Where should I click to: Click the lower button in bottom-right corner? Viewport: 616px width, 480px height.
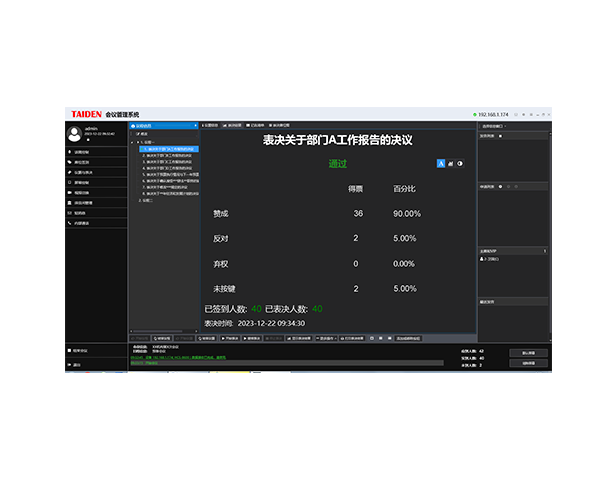tap(527, 363)
